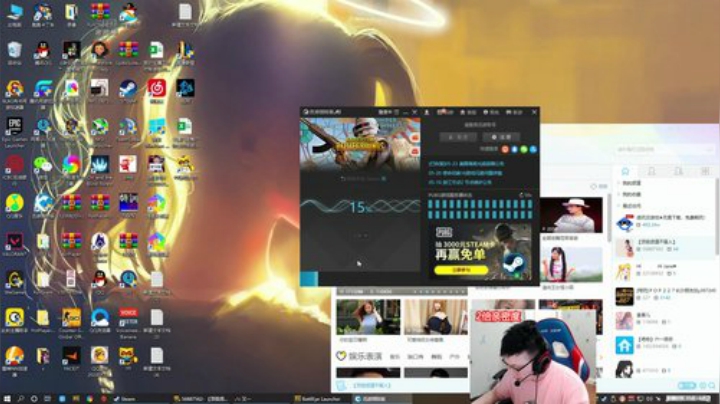Open the stream thumbnail of the girl in a blue top
The image size is (720, 404).
(368, 317)
